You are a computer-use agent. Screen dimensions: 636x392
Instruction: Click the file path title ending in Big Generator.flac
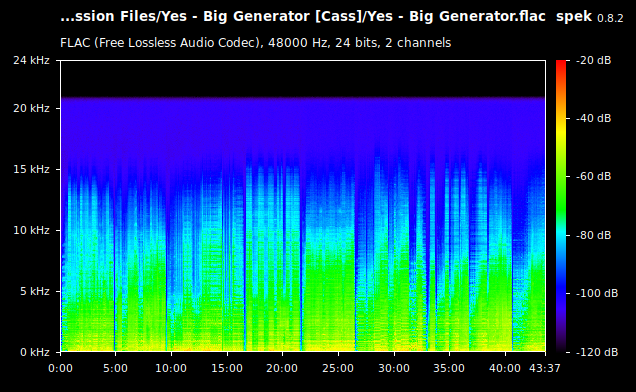click(x=303, y=17)
